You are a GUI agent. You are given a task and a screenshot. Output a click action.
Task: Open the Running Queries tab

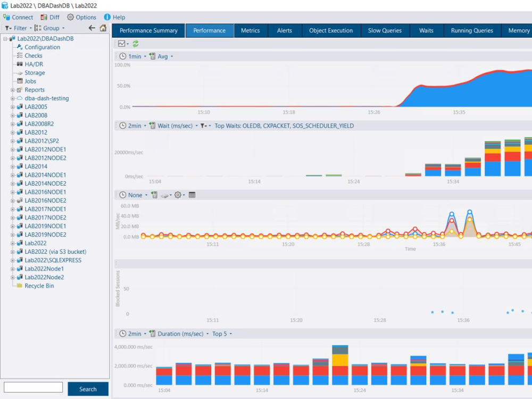click(x=472, y=30)
